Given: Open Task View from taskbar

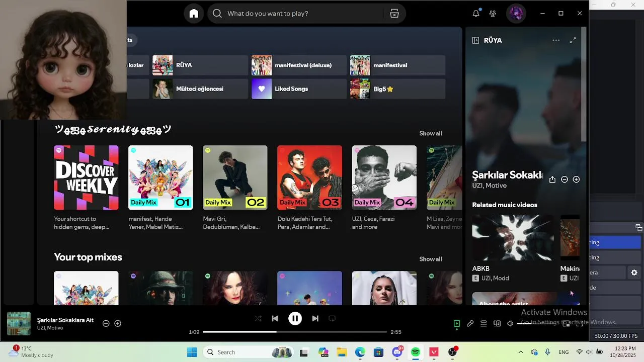Looking at the screenshot, I should click(304, 352).
